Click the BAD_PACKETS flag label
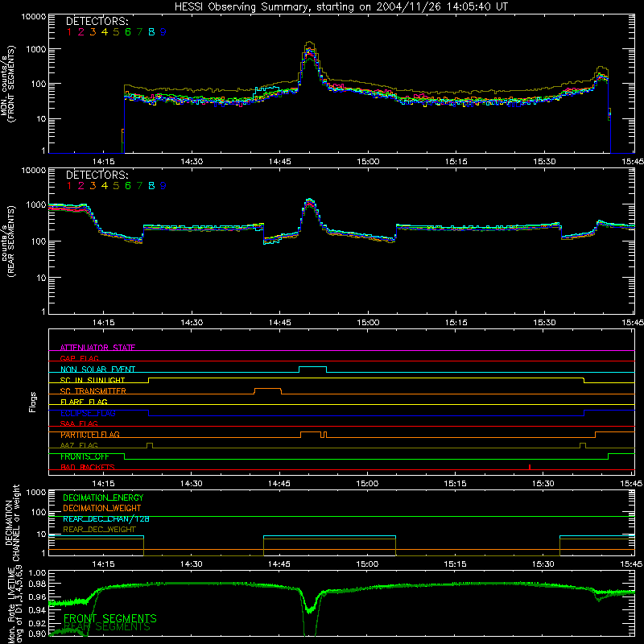This screenshot has height=644, width=644. [88, 468]
